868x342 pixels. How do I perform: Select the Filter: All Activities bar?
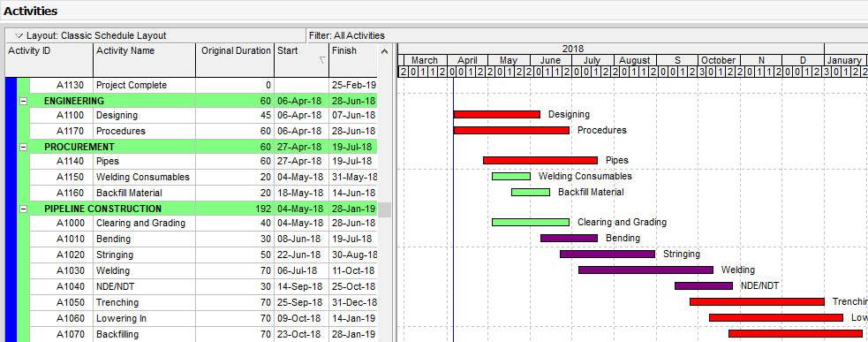[x=587, y=35]
